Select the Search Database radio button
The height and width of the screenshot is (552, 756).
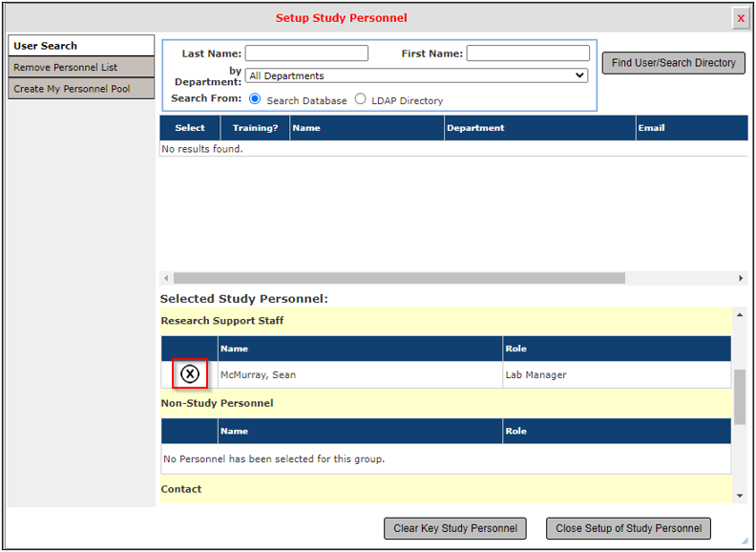click(x=255, y=99)
